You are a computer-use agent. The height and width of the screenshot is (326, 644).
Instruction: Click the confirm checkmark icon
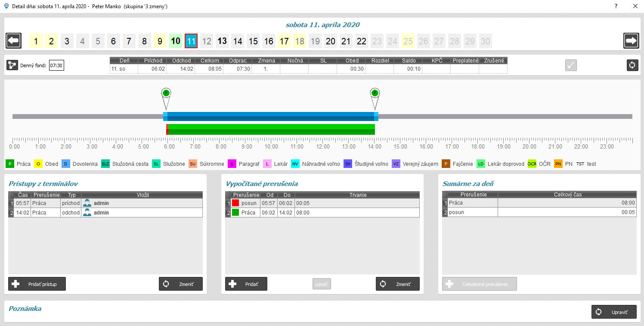tap(571, 65)
